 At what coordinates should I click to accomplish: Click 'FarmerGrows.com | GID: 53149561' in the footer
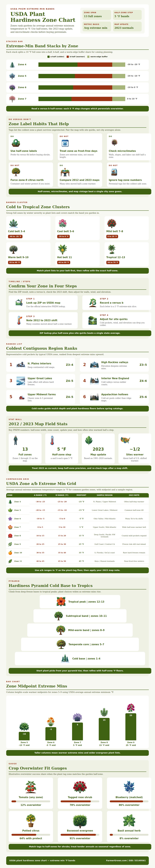pyautogui.click(x=126, y=861)
